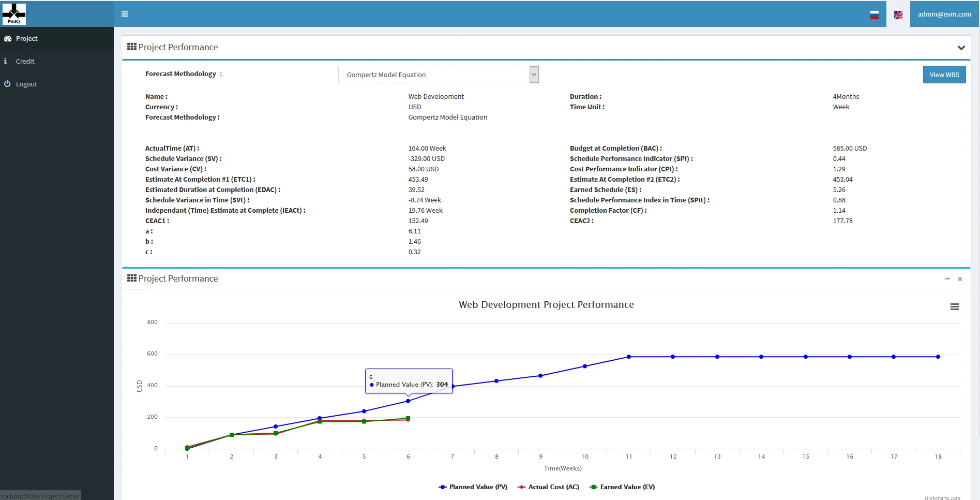Image resolution: width=980 pixels, height=500 pixels.
Task: Click the chart title Web Development Project Performance
Action: coord(546,305)
